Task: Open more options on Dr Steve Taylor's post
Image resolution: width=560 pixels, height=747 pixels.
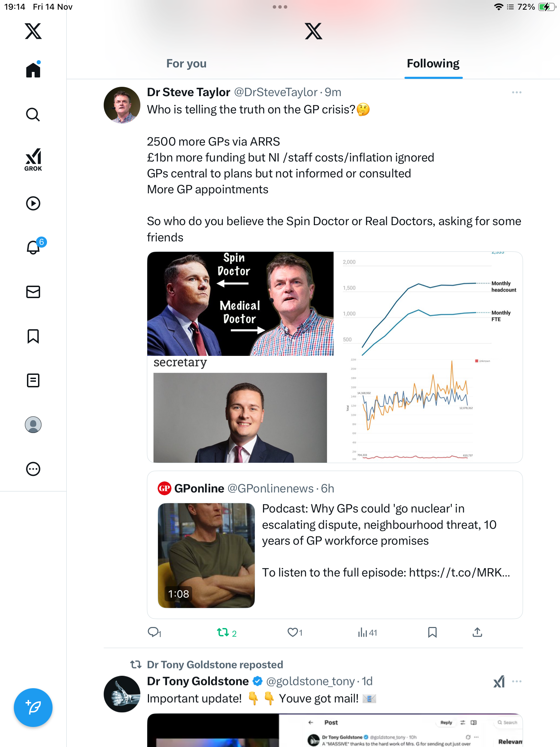Action: (516, 93)
